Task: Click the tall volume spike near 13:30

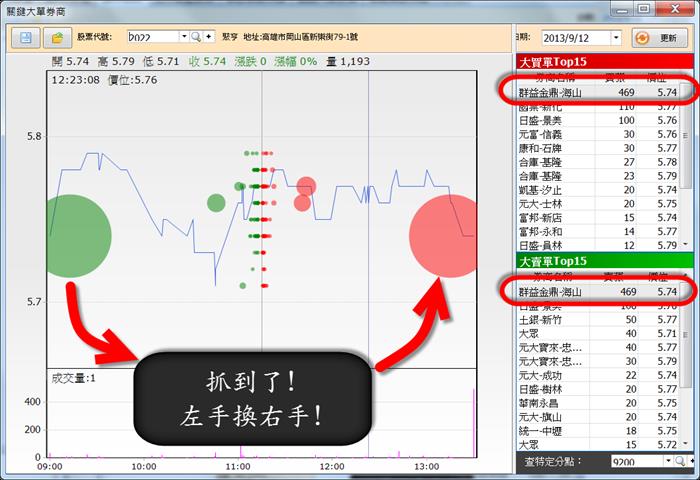Action: (474, 423)
